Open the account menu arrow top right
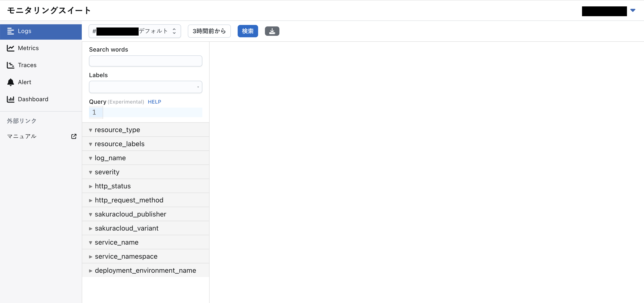 [x=633, y=10]
